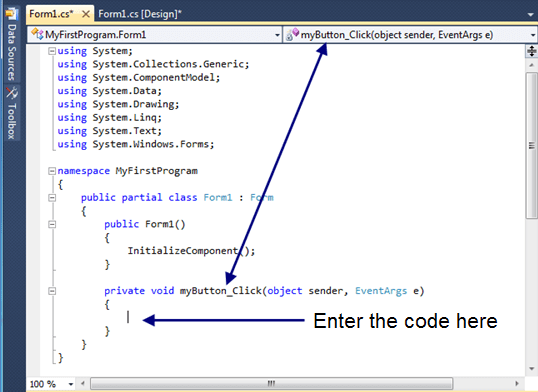Click 'object sender' in the method signature
The image size is (538, 392).
pyautogui.click(x=305, y=291)
